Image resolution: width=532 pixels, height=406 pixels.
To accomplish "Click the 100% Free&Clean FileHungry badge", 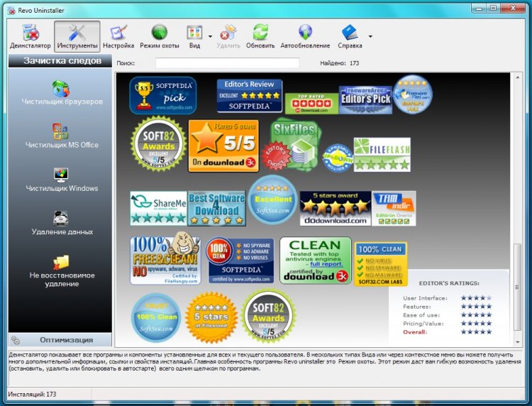I will [x=165, y=258].
